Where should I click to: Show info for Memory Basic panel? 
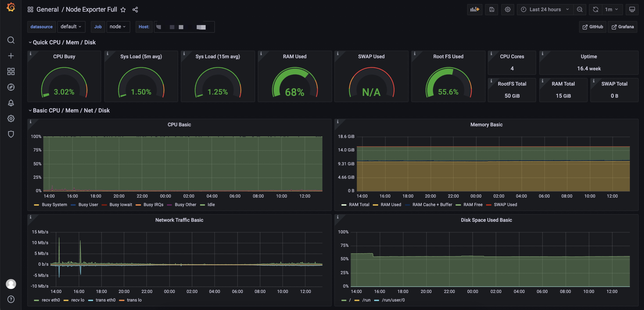coord(338,122)
